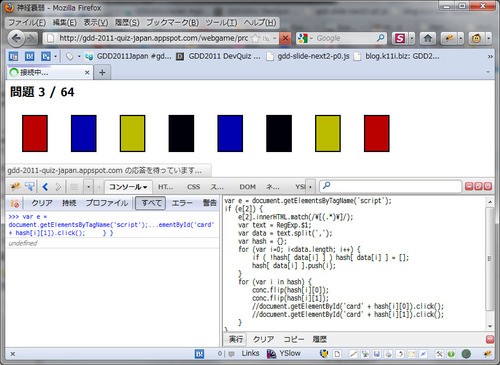Click Firebug panel history forward arrow
Viewport: 500px width, 365px height.
58,187
